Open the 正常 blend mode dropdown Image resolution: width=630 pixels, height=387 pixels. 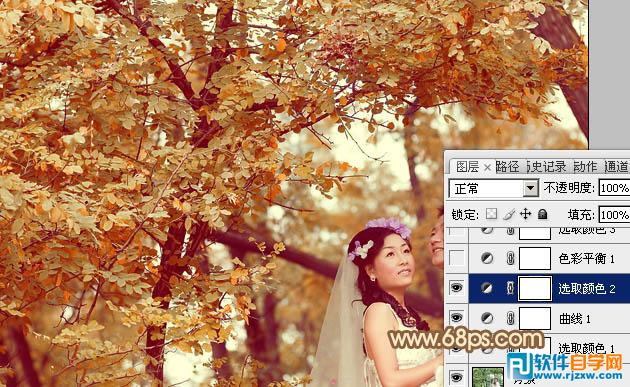point(530,188)
